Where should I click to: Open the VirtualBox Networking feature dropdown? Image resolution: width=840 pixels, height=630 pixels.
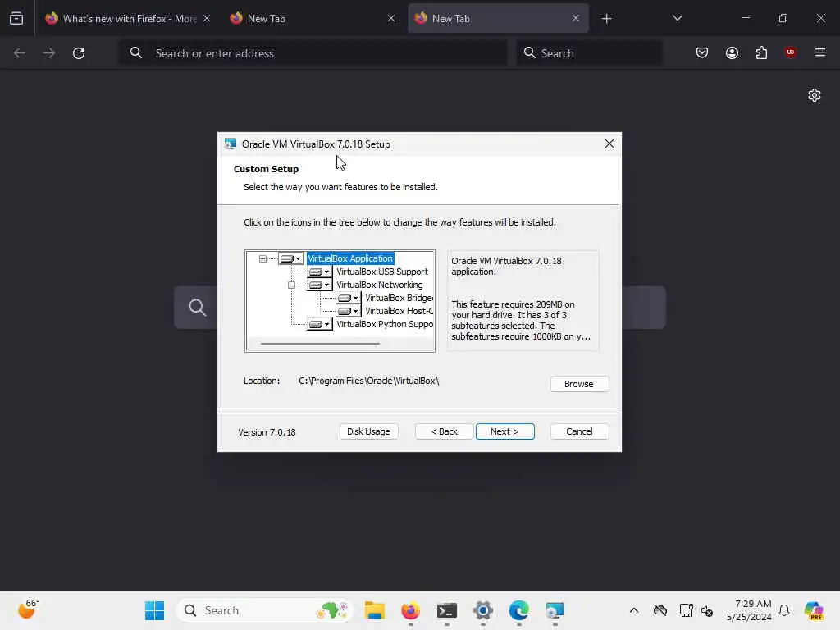[x=320, y=285]
